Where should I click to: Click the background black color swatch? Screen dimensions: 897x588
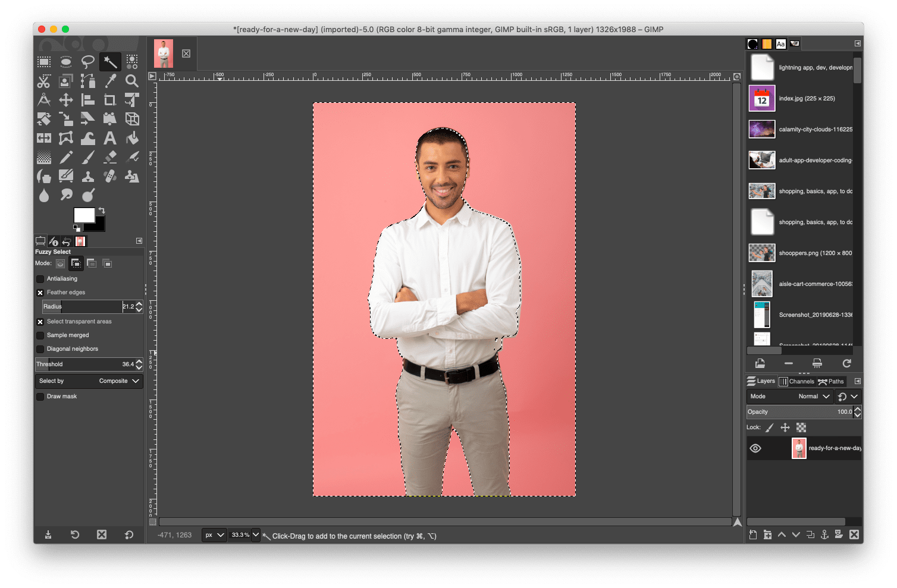pos(98,226)
